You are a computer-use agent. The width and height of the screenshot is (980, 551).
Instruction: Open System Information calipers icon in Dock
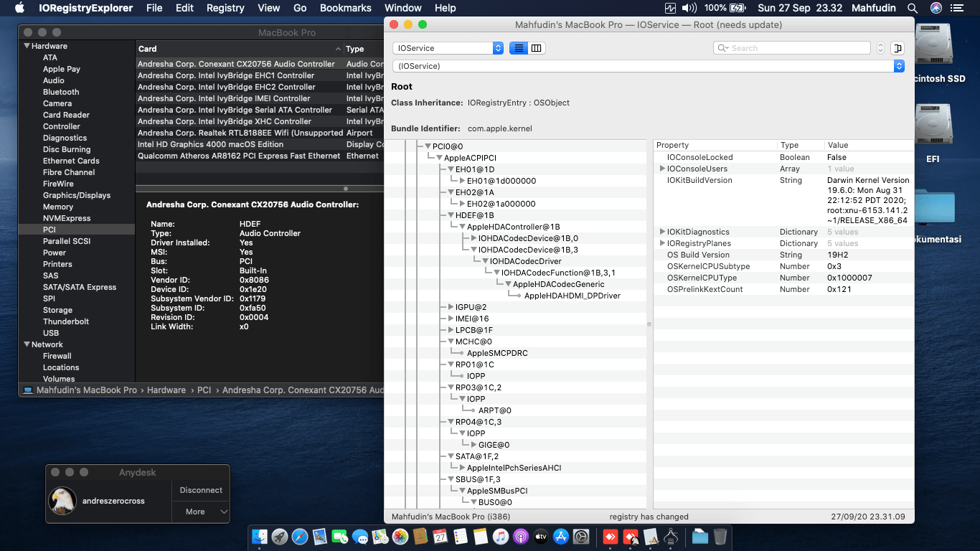tap(672, 536)
